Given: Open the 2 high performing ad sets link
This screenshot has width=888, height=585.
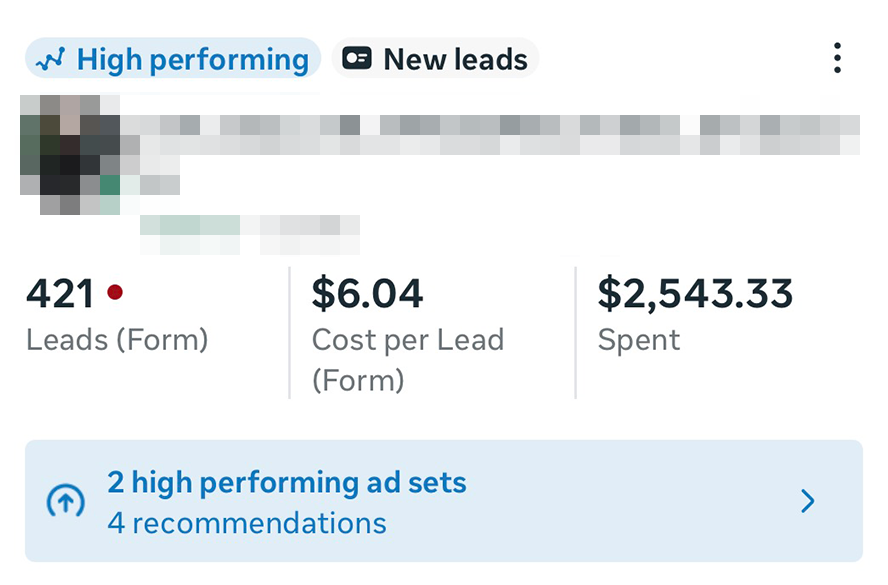Looking at the screenshot, I should point(287,484).
